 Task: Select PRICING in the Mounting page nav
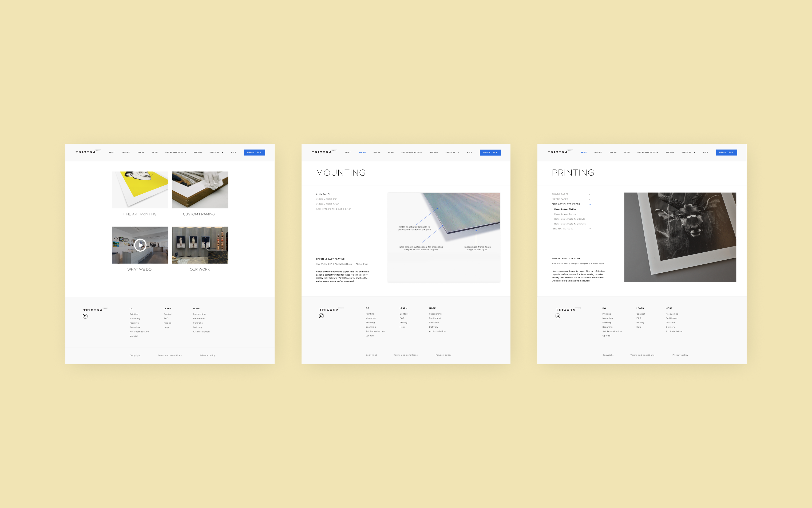click(433, 152)
